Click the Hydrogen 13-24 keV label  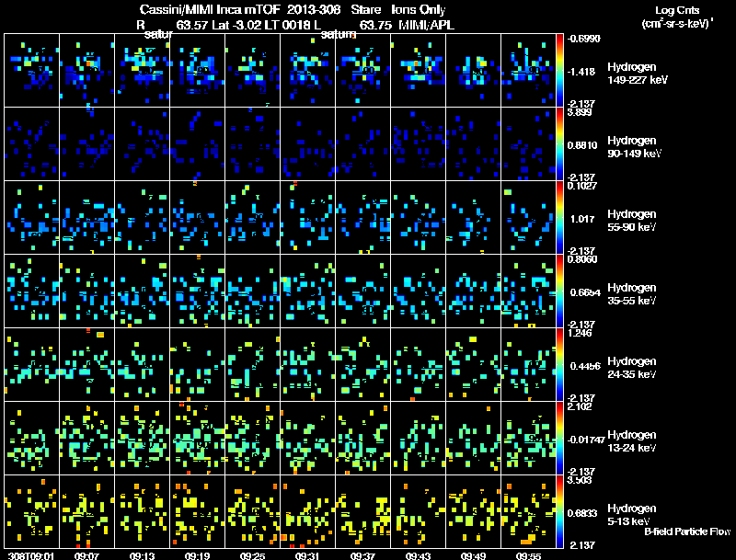point(632,441)
